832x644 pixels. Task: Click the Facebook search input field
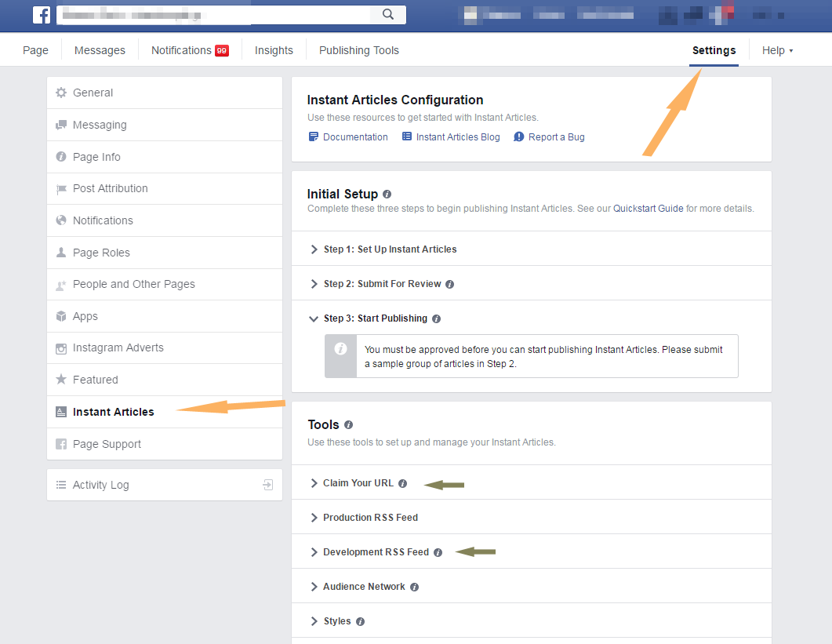point(213,15)
